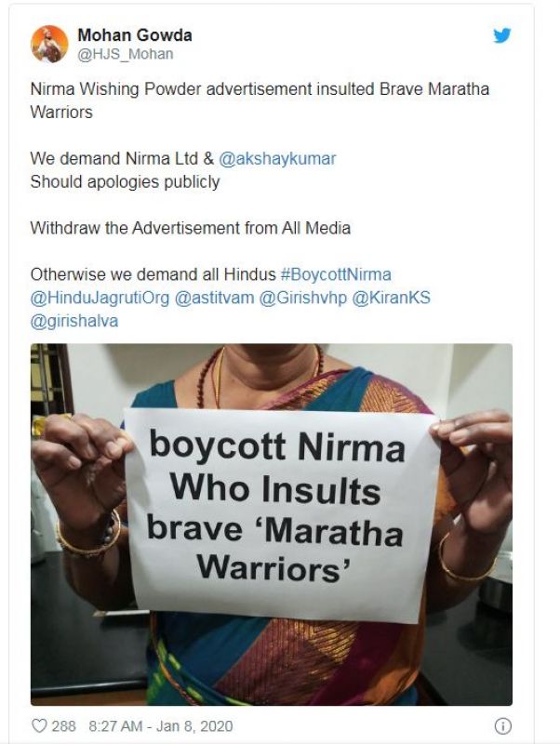Select the 'Withdraw the Advertisement from All Media' text
The width and height of the screenshot is (560, 744).
tap(191, 228)
